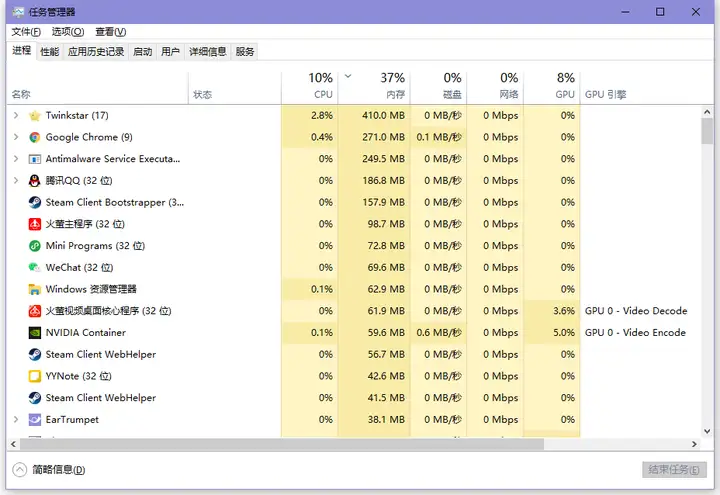Viewport: 720px width, 495px height.
Task: Click the WeChat process icon
Action: tap(35, 268)
